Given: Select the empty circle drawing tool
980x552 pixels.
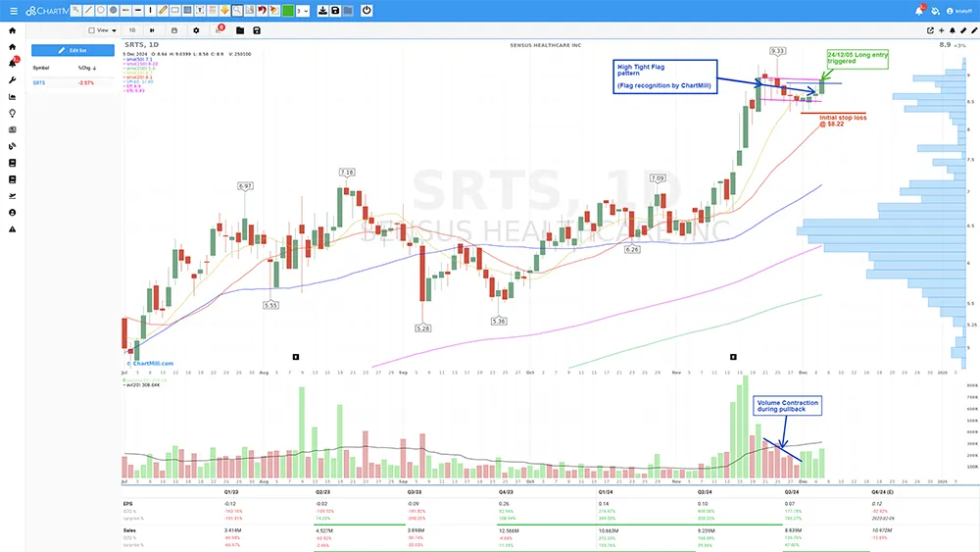Looking at the screenshot, I should click(101, 10).
